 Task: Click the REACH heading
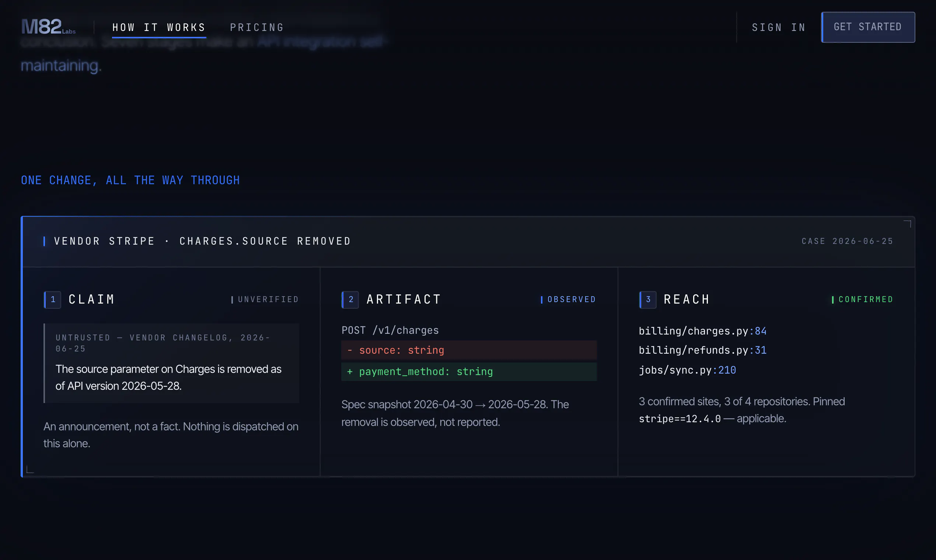pos(687,300)
